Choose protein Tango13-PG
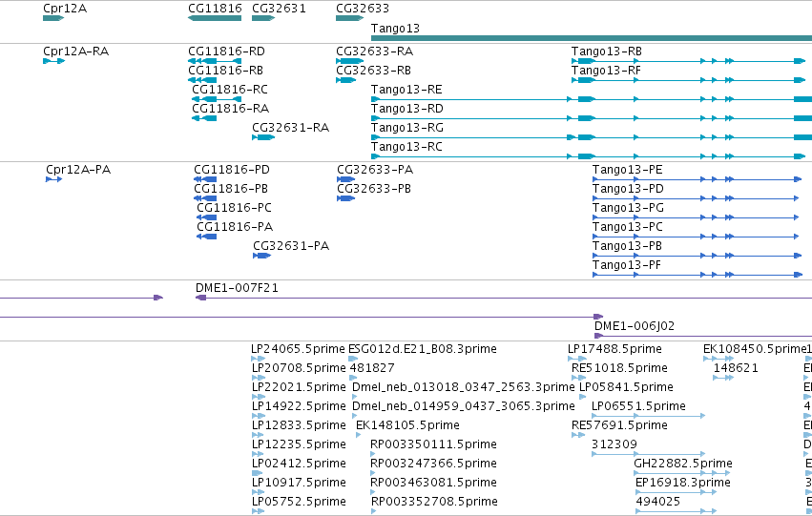 628,208
